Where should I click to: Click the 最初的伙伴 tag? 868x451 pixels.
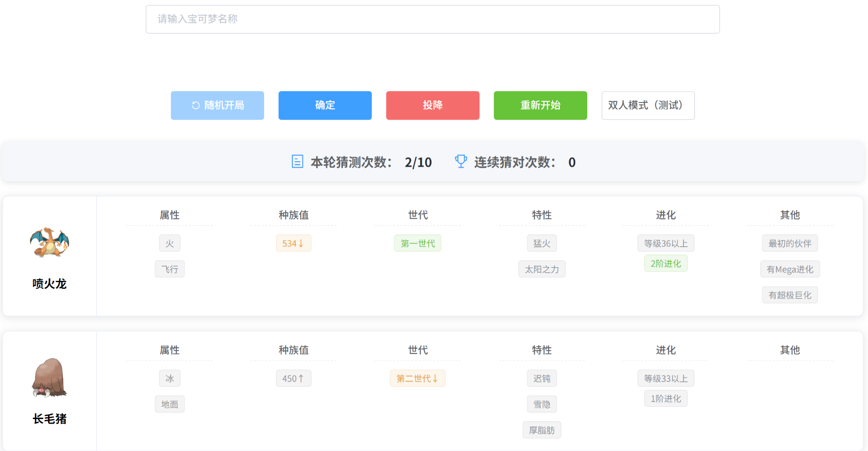click(790, 243)
